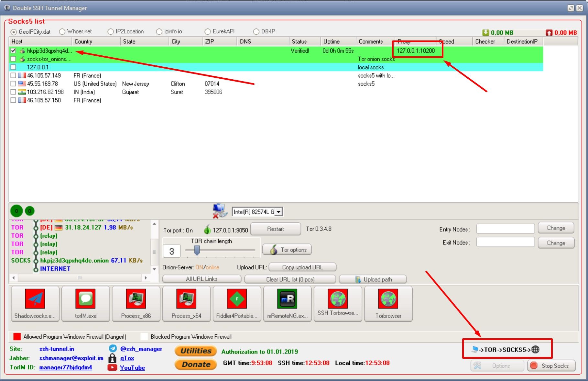The height and width of the screenshot is (381, 588).
Task: Uncheck the hkpjz3d3qpxhq4d... host checkbox
Action: pos(13,50)
